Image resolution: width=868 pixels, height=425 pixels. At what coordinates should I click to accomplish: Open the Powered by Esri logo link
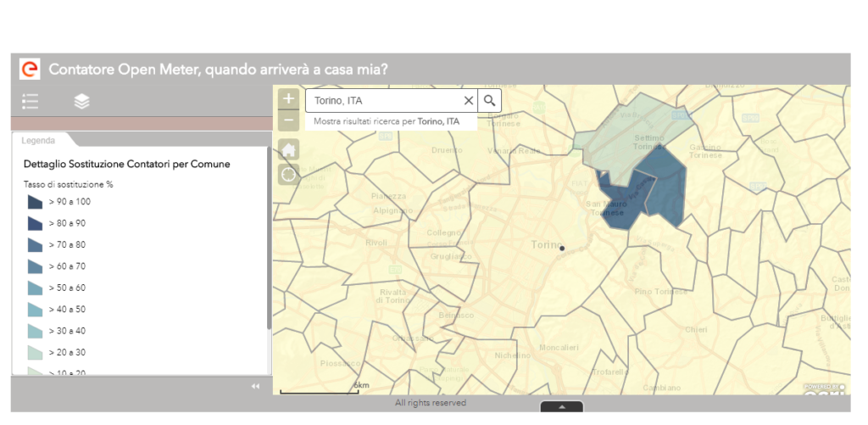pyautogui.click(x=826, y=388)
